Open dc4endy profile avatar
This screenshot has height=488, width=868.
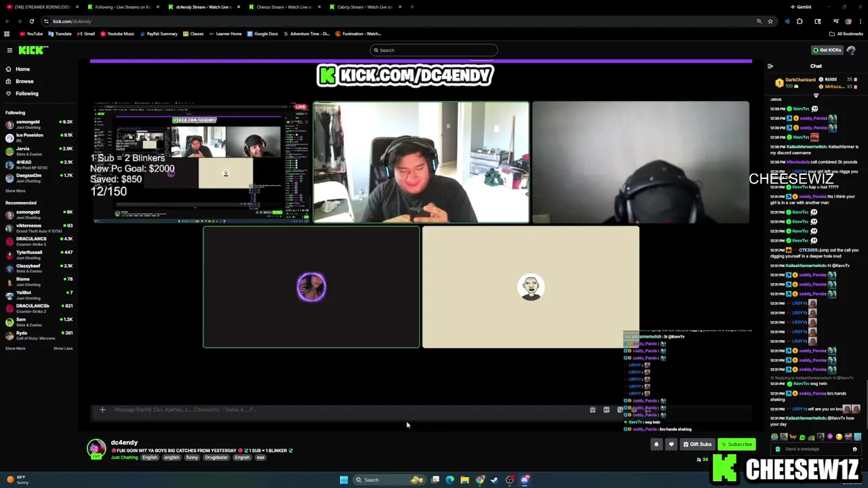click(96, 449)
